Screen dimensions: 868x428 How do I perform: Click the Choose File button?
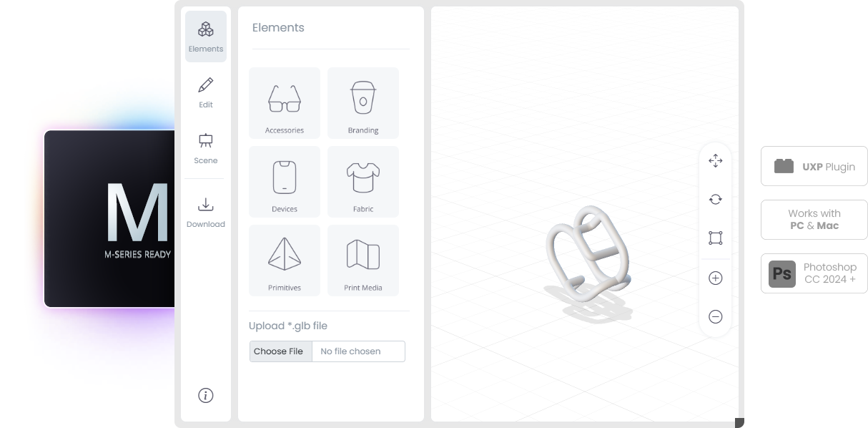[x=279, y=351]
